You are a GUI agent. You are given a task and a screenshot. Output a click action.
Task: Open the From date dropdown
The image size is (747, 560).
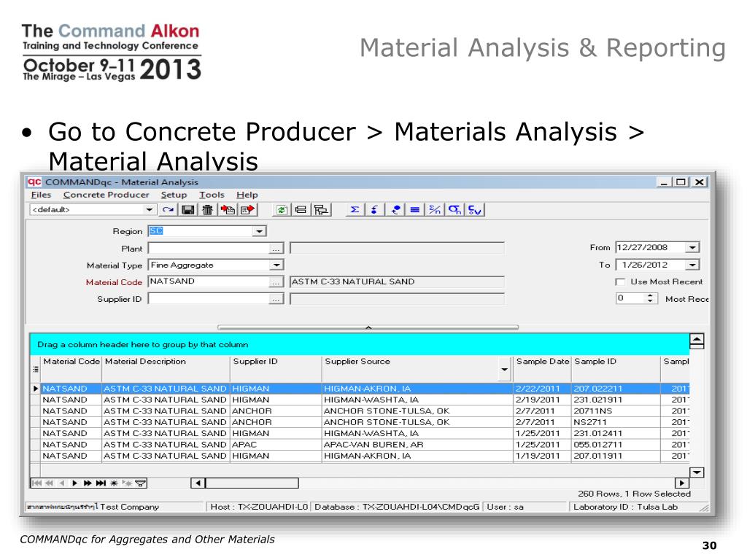(x=692, y=248)
